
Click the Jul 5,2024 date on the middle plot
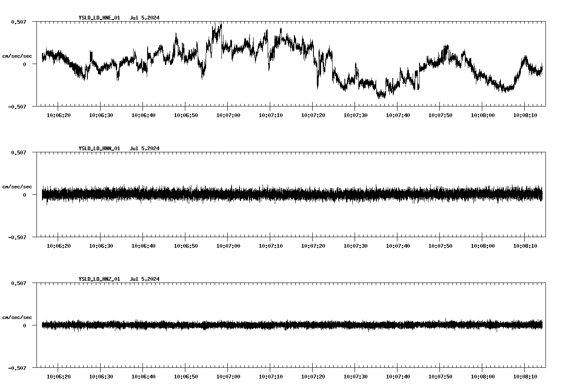tap(145, 148)
